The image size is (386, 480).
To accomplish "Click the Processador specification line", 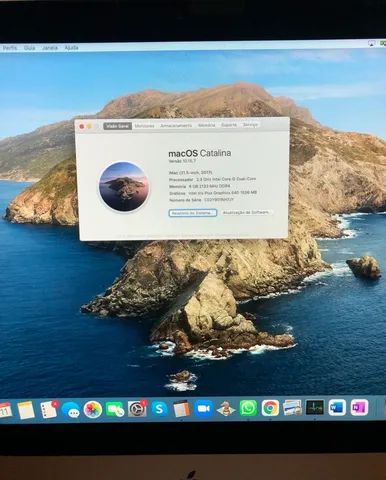I will (x=213, y=179).
